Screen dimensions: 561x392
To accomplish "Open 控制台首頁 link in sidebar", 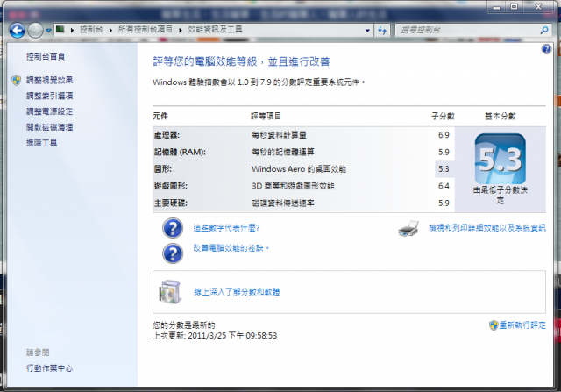I will tap(46, 56).
